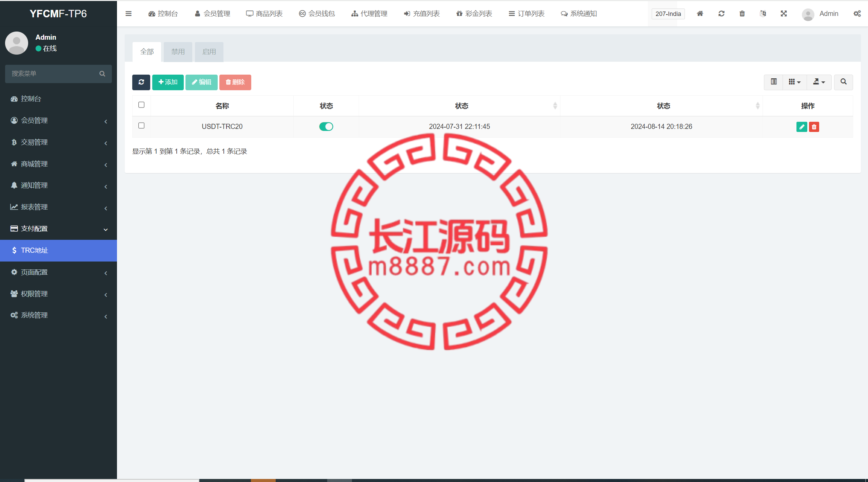The width and height of the screenshot is (868, 482).
Task: Open 系统通知 in the top navigation
Action: [579, 14]
